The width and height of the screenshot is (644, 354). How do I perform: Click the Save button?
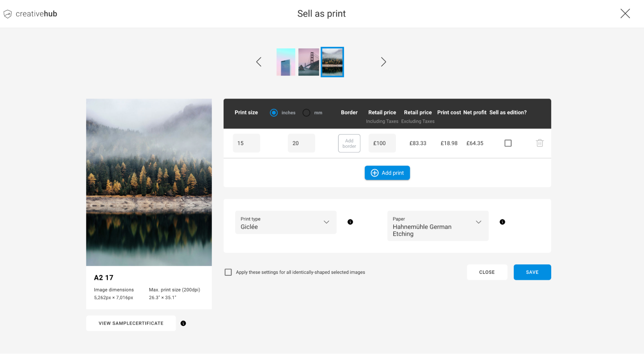pos(532,272)
